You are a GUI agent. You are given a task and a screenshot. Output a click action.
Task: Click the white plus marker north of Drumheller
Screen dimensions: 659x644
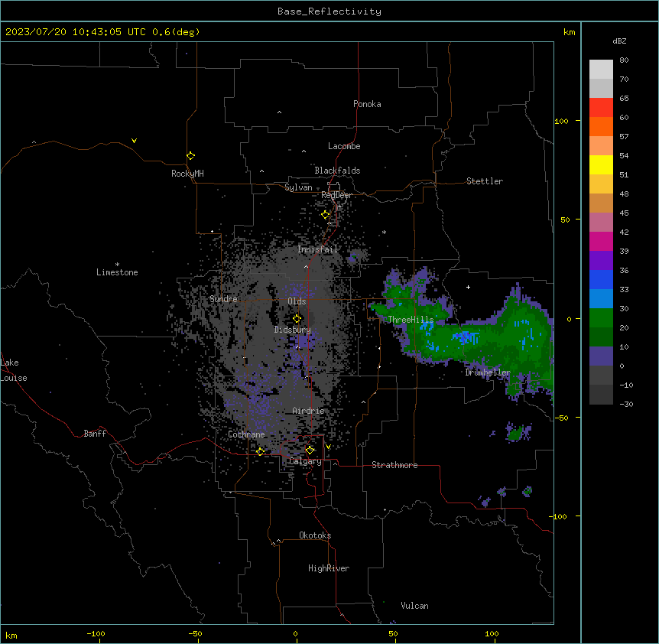click(x=468, y=287)
